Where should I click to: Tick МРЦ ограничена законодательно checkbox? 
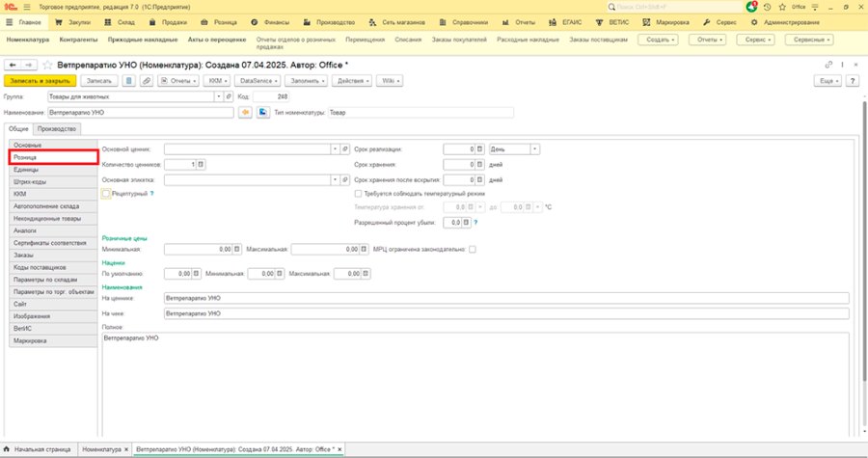tap(473, 250)
